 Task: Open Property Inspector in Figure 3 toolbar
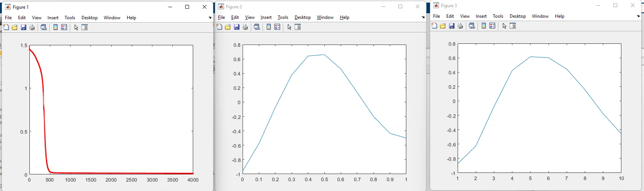point(513,26)
